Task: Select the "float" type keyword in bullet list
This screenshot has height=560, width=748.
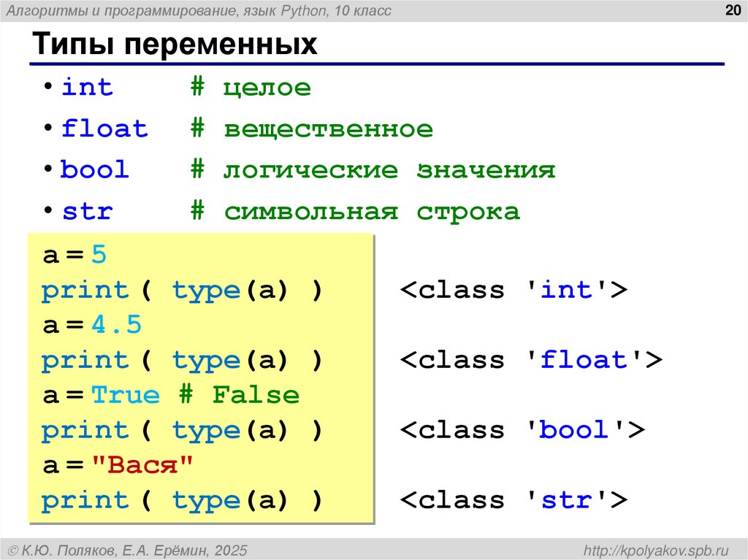Action: [105, 129]
